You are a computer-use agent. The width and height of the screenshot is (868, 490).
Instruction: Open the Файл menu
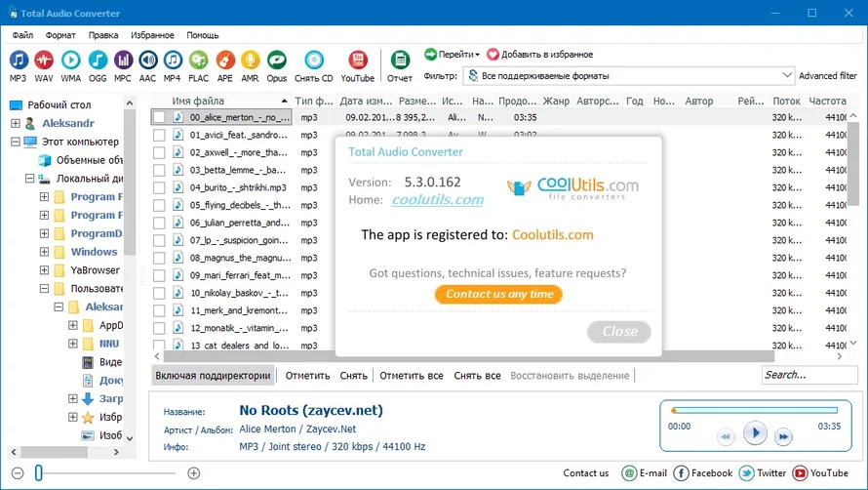tap(22, 35)
